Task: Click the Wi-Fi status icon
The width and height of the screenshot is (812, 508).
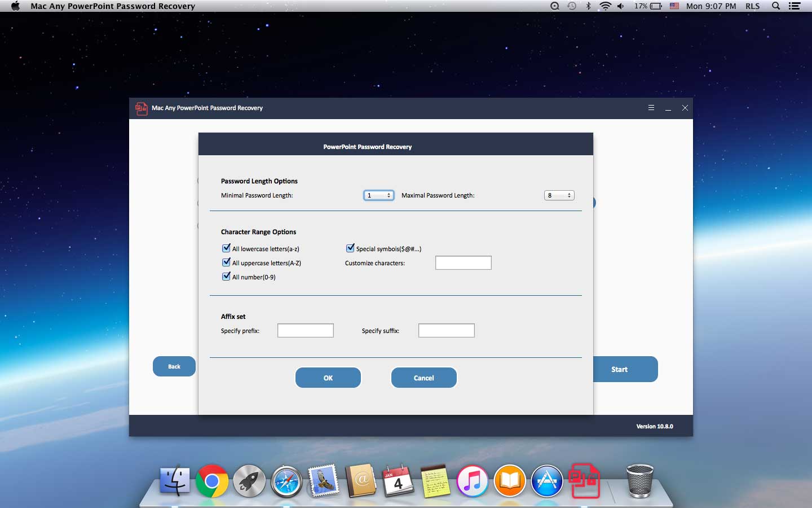Action: pyautogui.click(x=606, y=6)
